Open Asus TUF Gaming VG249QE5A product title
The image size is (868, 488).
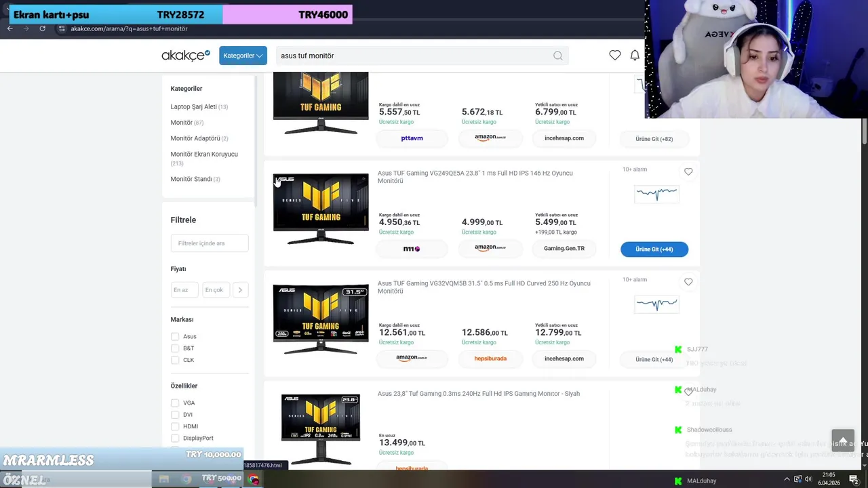(x=475, y=177)
